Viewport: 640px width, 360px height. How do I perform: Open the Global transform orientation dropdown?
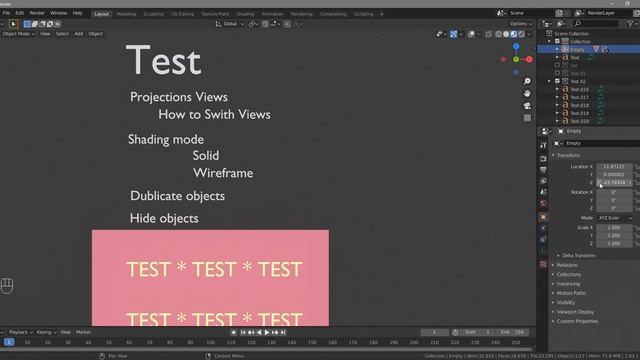point(230,24)
